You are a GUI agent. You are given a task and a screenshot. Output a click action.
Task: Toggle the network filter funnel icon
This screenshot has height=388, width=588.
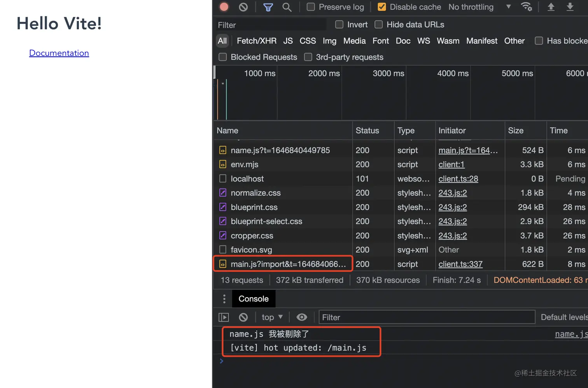tap(268, 7)
